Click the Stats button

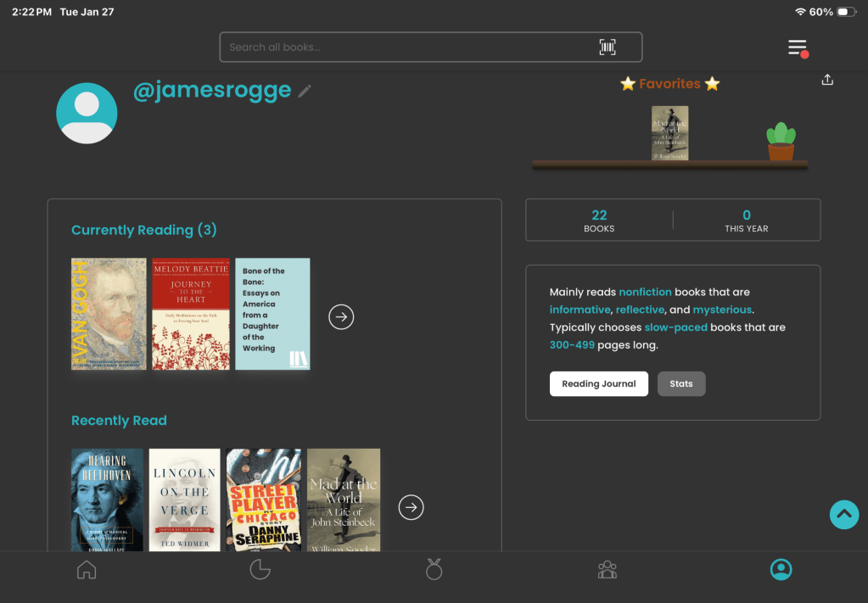tap(680, 383)
